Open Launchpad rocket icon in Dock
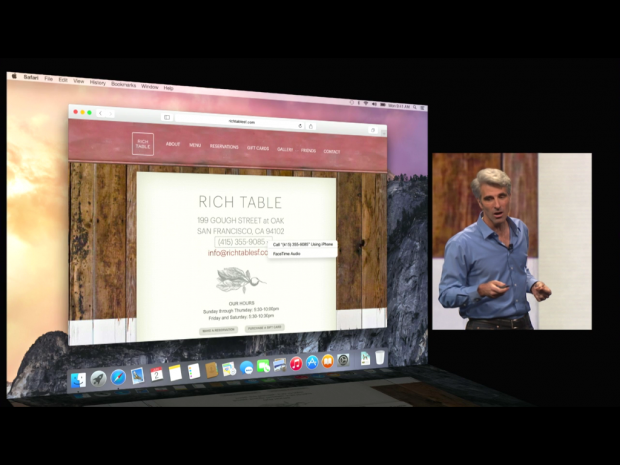 pos(98,379)
